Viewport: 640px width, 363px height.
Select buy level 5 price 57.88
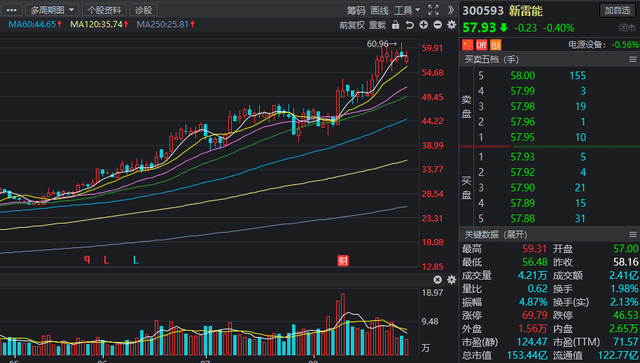tap(522, 218)
